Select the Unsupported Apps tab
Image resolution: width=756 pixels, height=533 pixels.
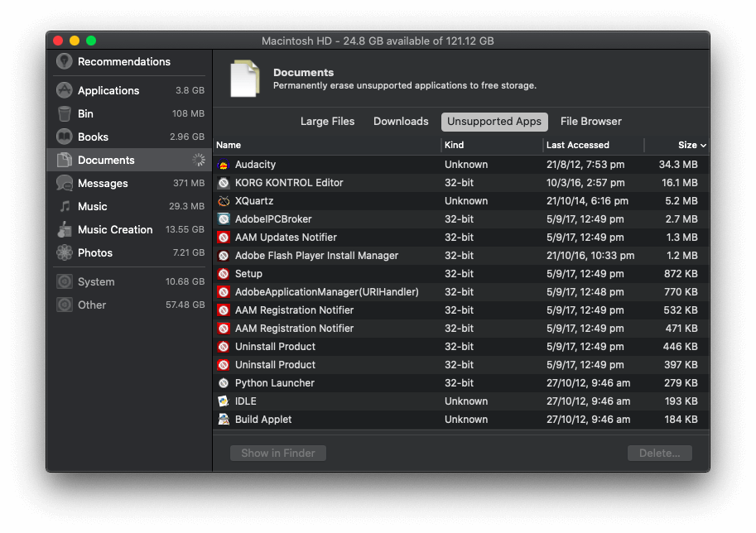point(494,122)
